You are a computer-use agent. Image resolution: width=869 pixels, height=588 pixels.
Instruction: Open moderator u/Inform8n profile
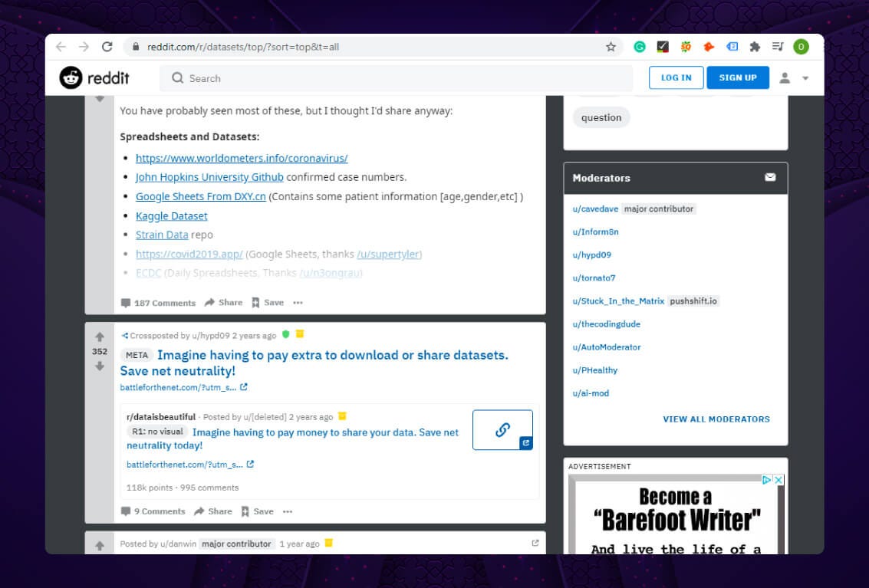click(x=595, y=232)
